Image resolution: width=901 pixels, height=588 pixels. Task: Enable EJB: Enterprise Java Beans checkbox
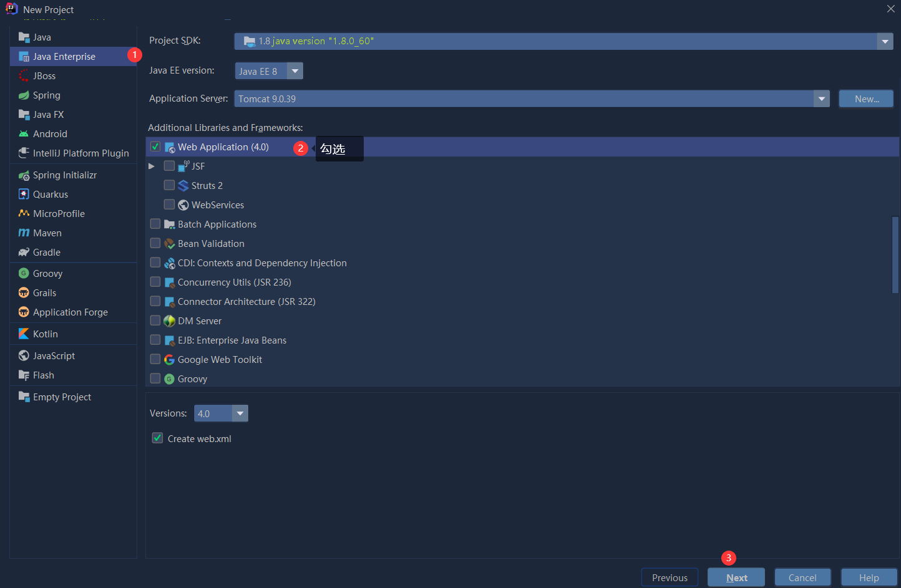(155, 340)
